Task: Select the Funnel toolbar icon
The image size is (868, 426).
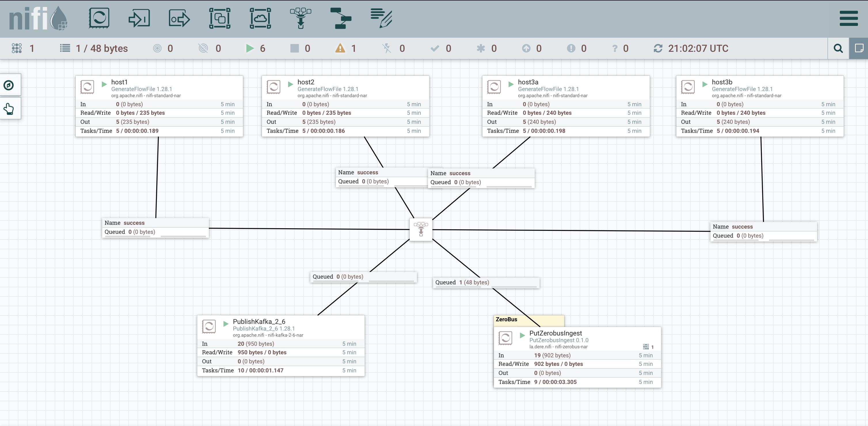Action: click(300, 18)
